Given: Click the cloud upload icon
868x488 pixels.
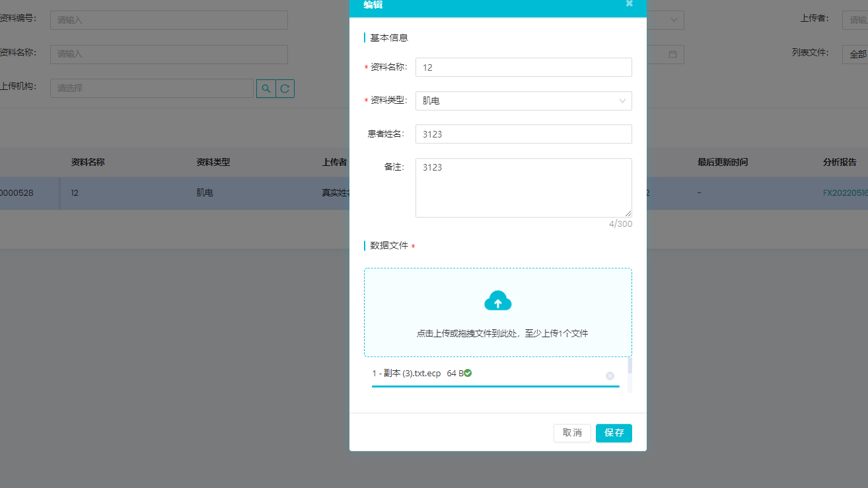Looking at the screenshot, I should click(498, 301).
